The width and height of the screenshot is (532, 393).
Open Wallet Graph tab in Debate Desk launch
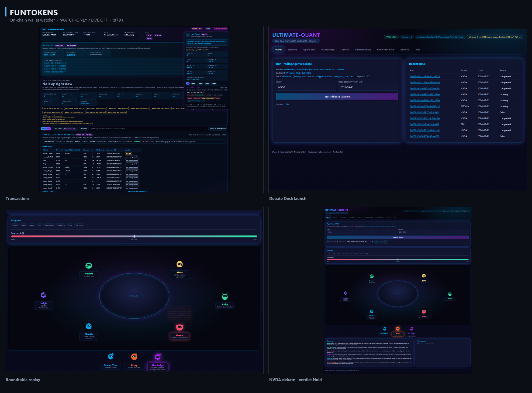pos(328,50)
